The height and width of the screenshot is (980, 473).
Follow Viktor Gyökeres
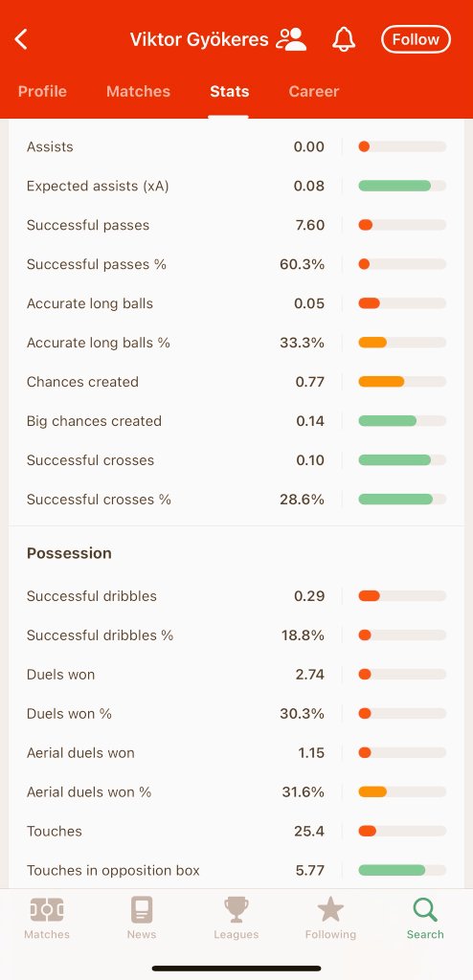416,39
